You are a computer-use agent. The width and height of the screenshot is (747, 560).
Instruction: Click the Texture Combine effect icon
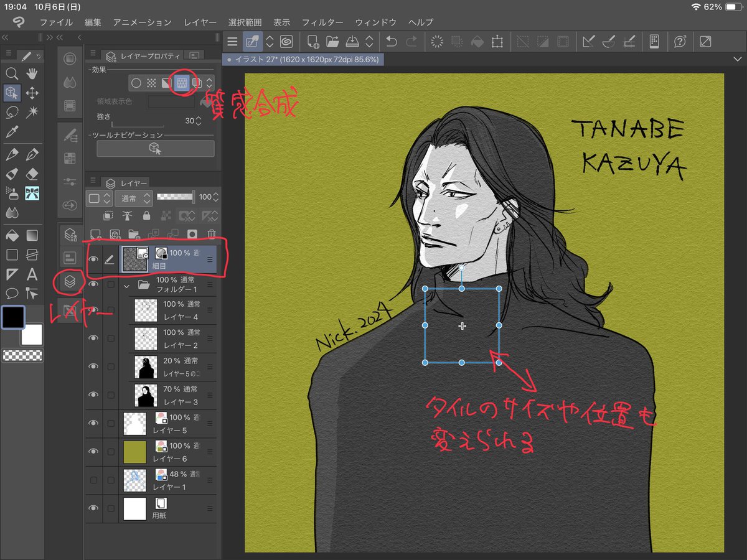[x=181, y=82]
